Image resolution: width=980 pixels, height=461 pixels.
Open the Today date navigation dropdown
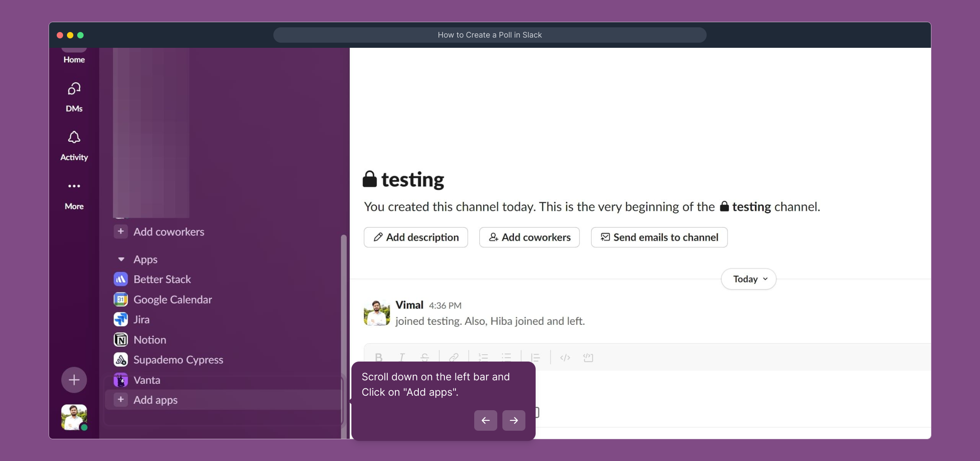pyautogui.click(x=748, y=279)
